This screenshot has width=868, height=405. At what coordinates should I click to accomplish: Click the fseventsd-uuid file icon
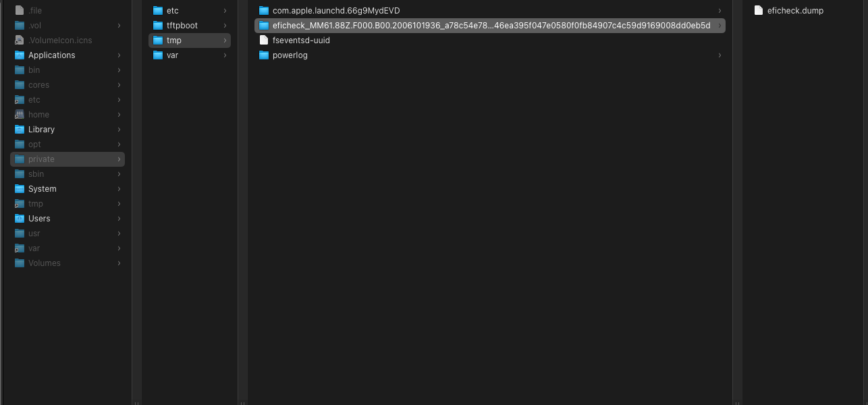pyautogui.click(x=264, y=40)
